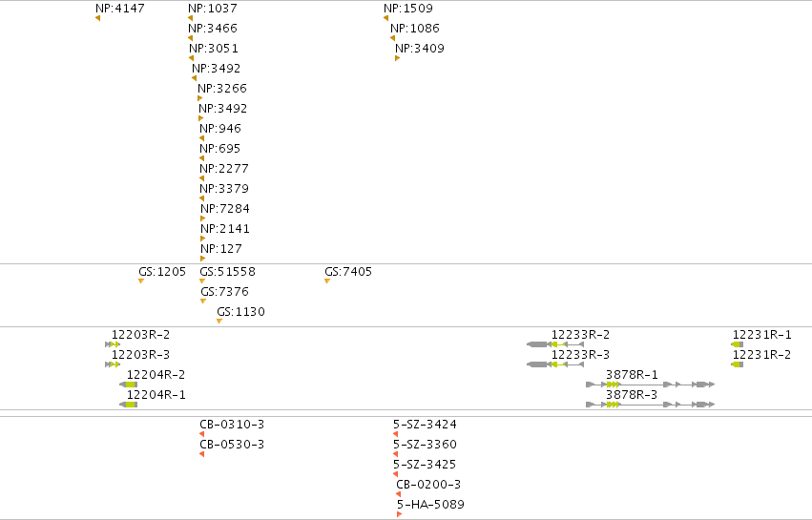Click the triangle marker under GS:7376
Image resolution: width=812 pixels, height=520 pixels.
pos(203,302)
